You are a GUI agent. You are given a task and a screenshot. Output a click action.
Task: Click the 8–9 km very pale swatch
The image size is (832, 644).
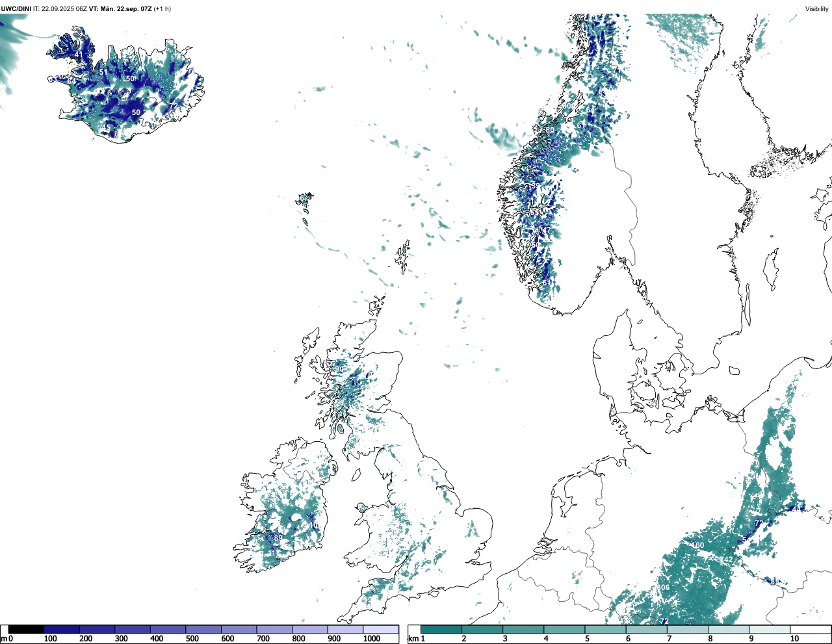[728, 629]
